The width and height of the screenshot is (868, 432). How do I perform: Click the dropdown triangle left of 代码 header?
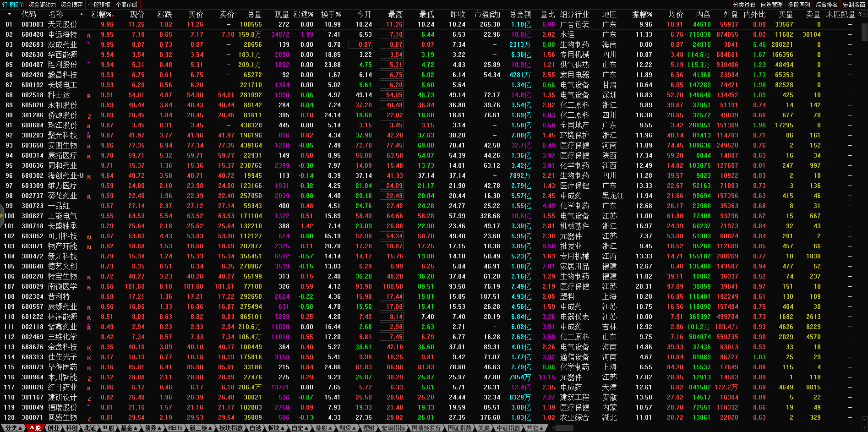(10, 14)
